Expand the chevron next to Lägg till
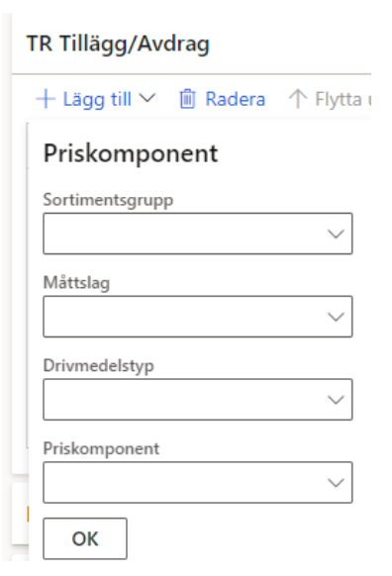The width and height of the screenshot is (392, 576). coord(147,98)
